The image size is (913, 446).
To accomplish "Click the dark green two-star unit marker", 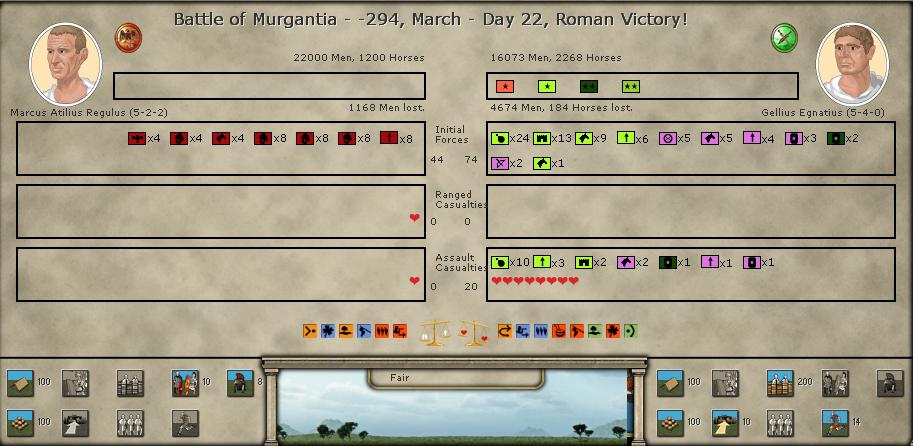I will (630, 87).
